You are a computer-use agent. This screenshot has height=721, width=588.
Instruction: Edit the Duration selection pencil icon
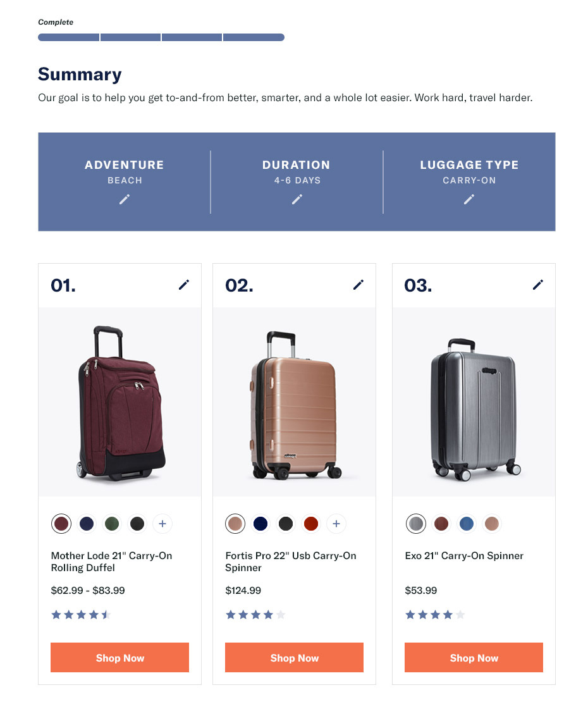pos(297,199)
